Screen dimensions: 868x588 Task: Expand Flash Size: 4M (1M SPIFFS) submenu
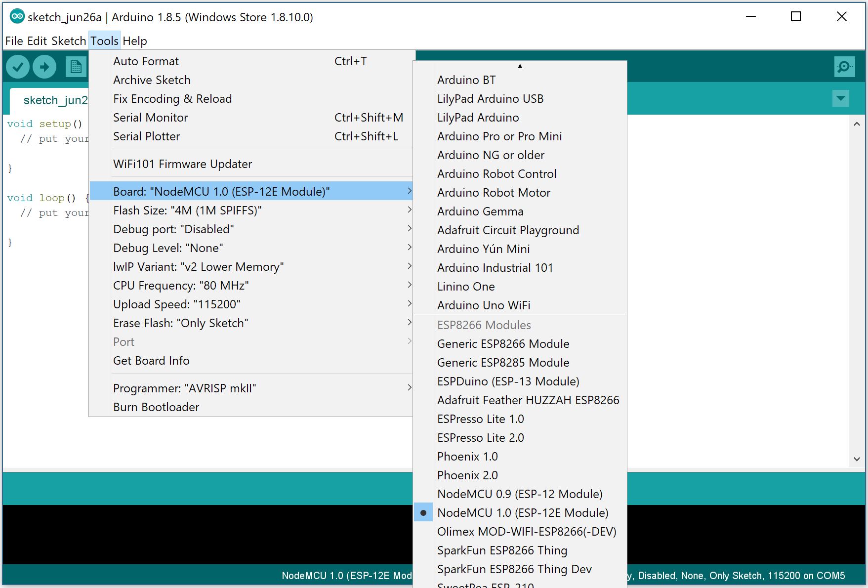[251, 210]
